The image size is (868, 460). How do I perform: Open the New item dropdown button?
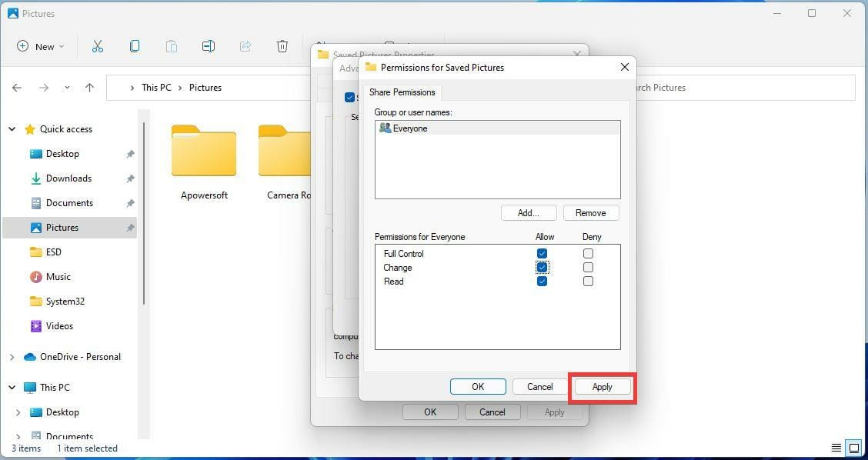41,46
